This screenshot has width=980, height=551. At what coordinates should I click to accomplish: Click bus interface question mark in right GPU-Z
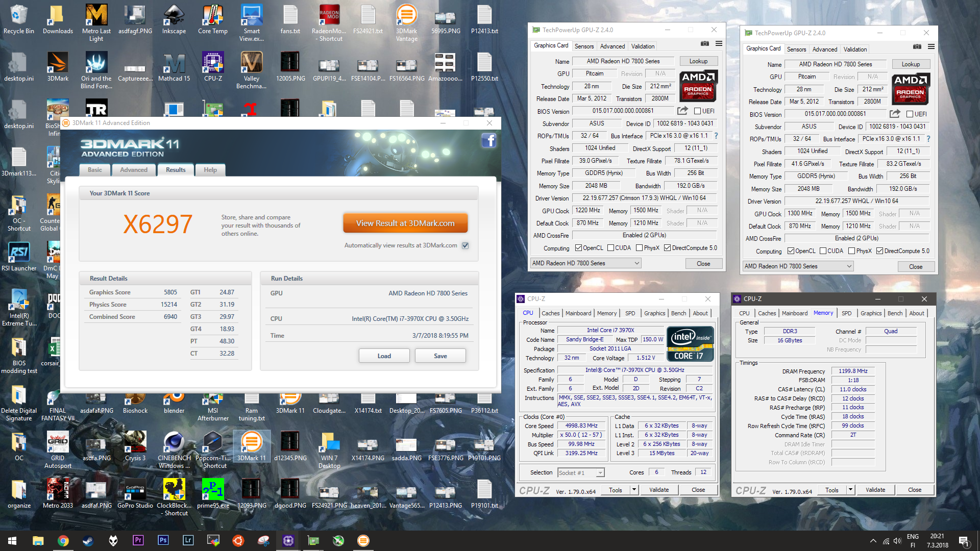coord(928,139)
